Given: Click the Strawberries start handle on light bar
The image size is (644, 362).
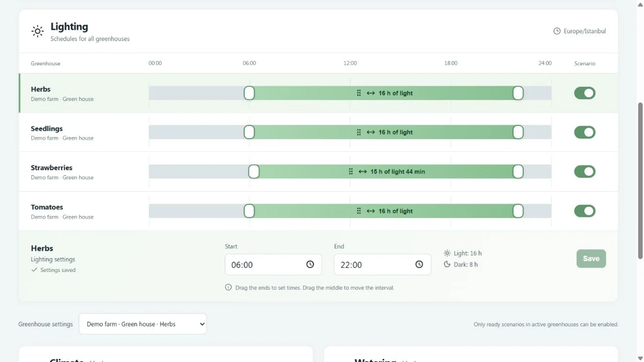Looking at the screenshot, I should pos(254,171).
